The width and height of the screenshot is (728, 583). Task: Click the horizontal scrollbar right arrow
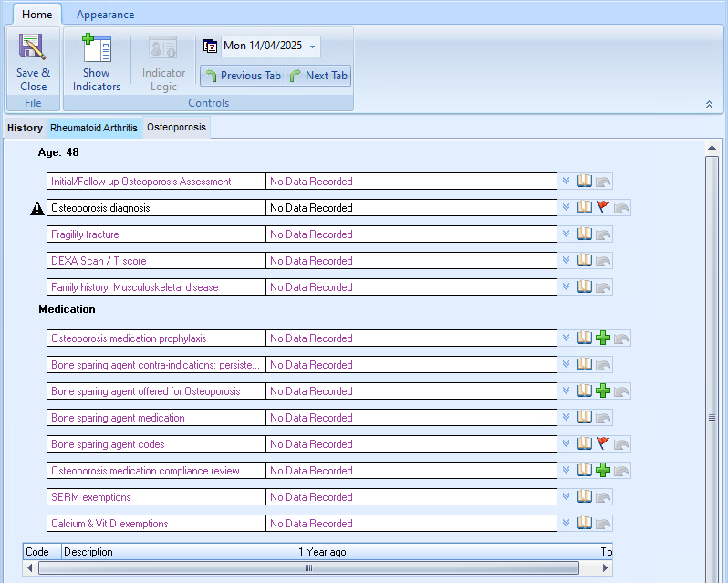coord(605,567)
